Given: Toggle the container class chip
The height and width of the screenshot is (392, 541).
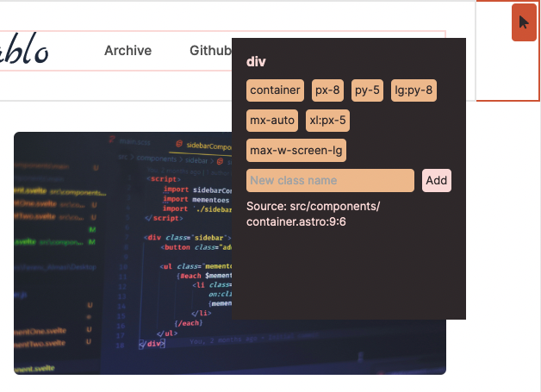Looking at the screenshot, I should coord(276,90).
